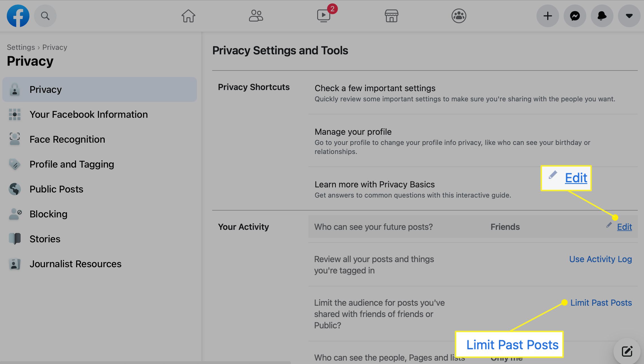Click the Journalist Resources badge icon
Screen dimensions: 644x364
coord(15,264)
